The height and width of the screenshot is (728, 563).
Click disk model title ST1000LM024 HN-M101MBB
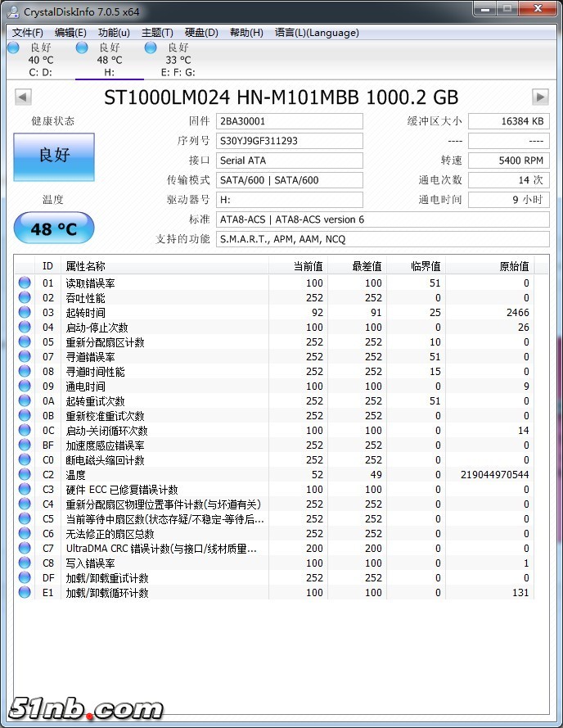tap(281, 97)
